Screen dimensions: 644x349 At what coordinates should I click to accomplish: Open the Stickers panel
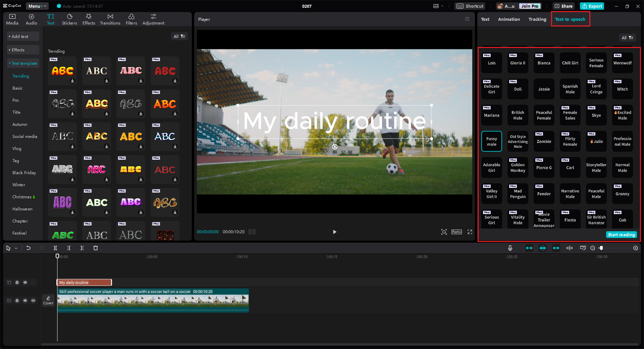click(x=69, y=19)
